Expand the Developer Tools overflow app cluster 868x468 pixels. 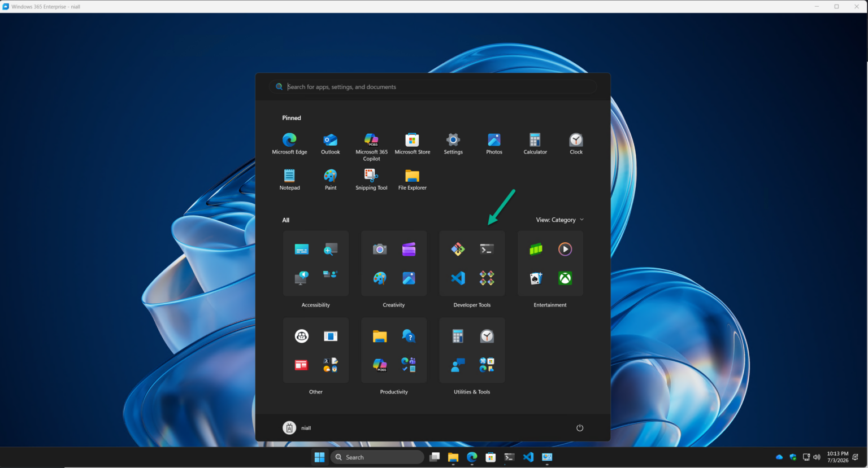coord(487,278)
